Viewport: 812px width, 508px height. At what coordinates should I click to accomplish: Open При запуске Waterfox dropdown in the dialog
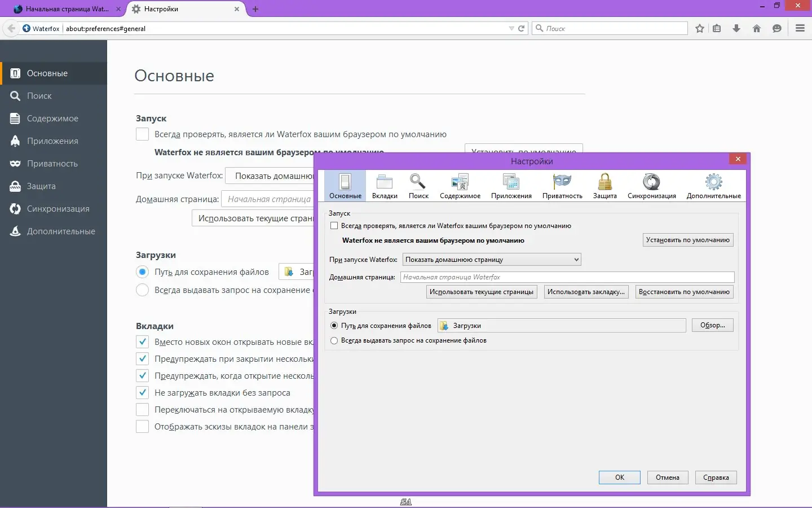click(x=492, y=260)
